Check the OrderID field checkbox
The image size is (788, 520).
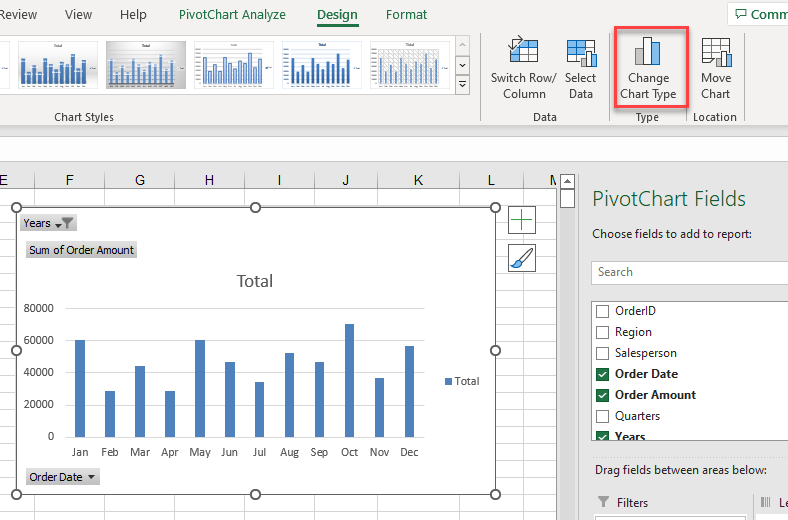click(x=602, y=311)
